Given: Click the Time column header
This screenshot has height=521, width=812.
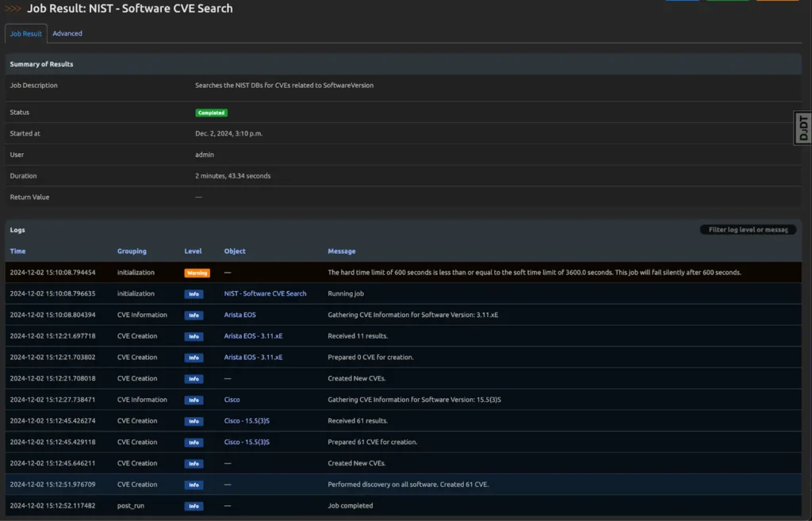Looking at the screenshot, I should (17, 251).
